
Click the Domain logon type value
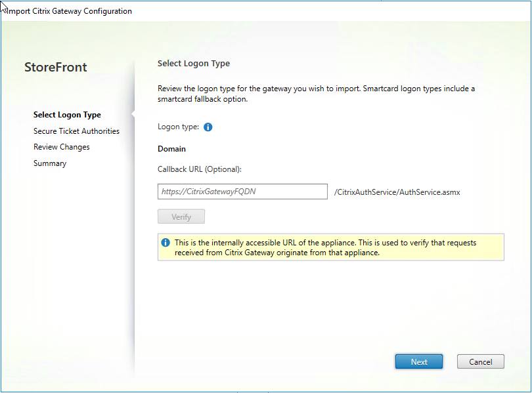(171, 149)
